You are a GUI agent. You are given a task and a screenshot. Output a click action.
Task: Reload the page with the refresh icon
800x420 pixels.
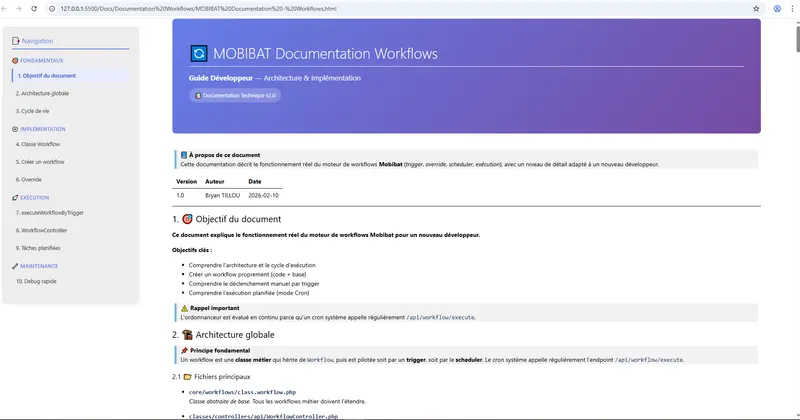tap(34, 9)
